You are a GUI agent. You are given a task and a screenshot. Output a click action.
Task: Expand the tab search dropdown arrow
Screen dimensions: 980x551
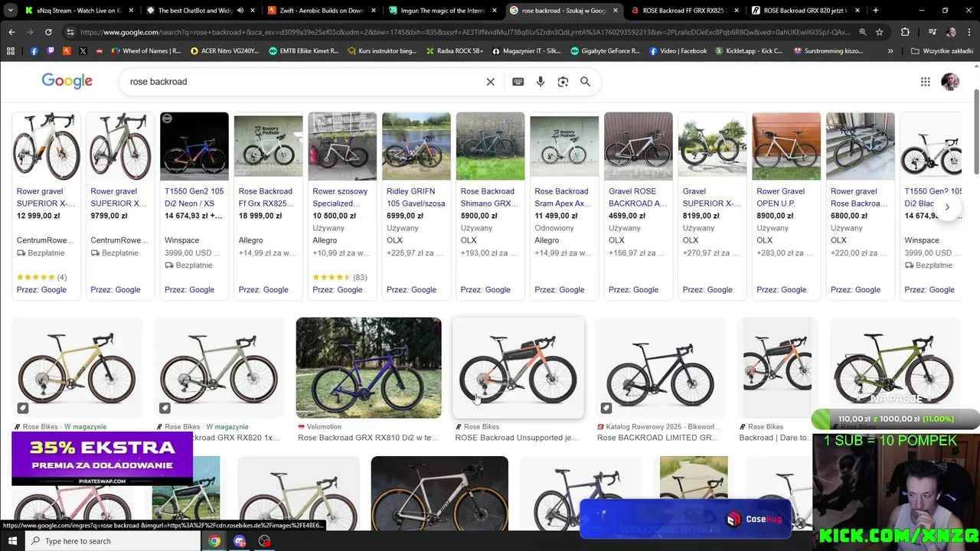click(x=10, y=11)
